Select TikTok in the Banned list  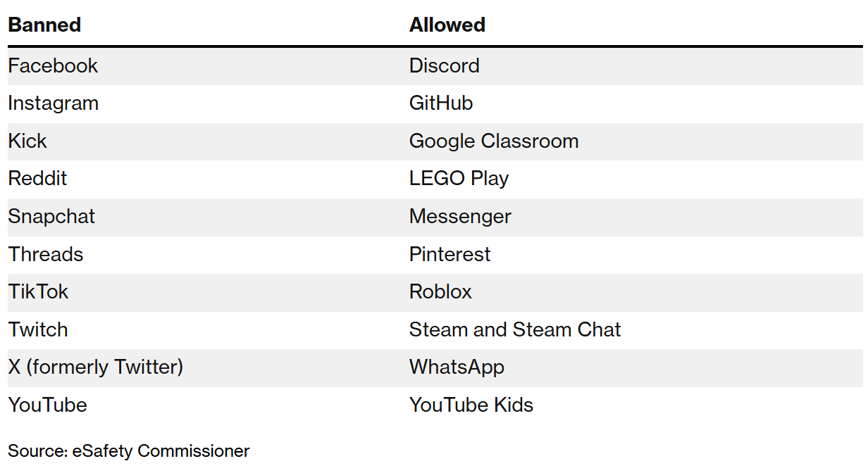pyautogui.click(x=38, y=292)
